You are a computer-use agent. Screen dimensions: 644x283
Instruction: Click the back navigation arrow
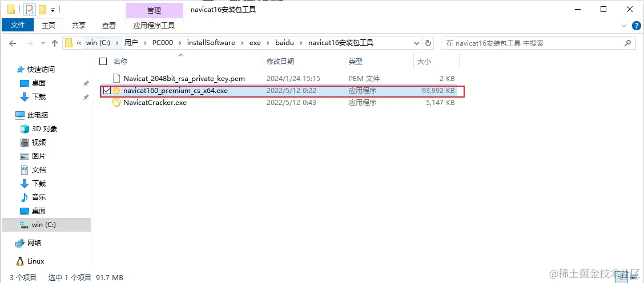[13, 43]
